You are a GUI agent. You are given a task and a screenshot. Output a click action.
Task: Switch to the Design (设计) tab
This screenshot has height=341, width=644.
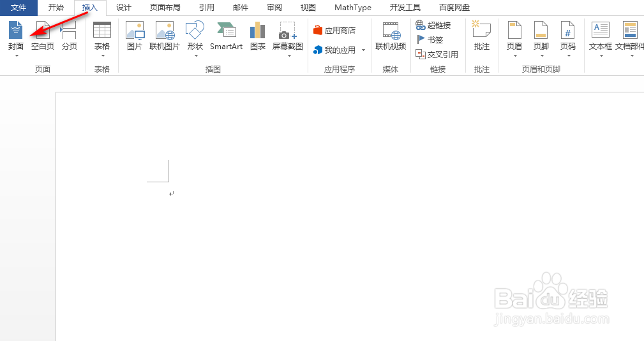coord(124,8)
